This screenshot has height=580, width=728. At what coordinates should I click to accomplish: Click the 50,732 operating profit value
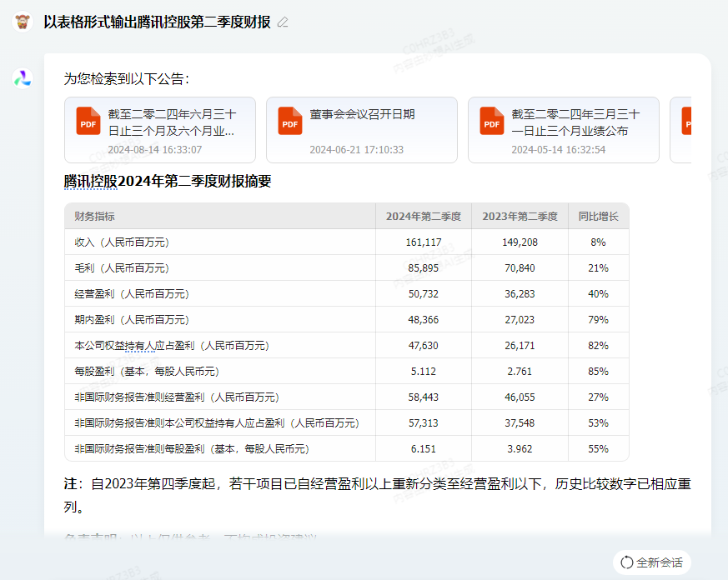tap(424, 294)
